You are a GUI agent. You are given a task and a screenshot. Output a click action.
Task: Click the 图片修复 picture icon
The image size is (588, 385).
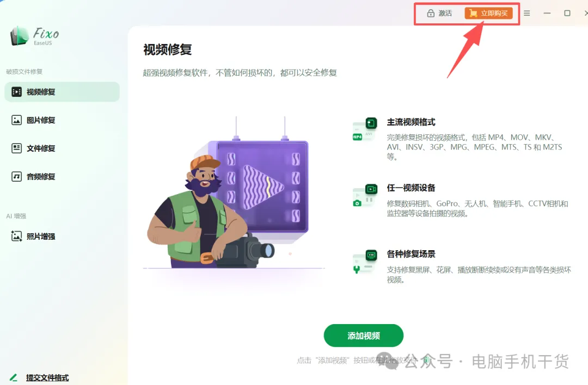point(16,120)
